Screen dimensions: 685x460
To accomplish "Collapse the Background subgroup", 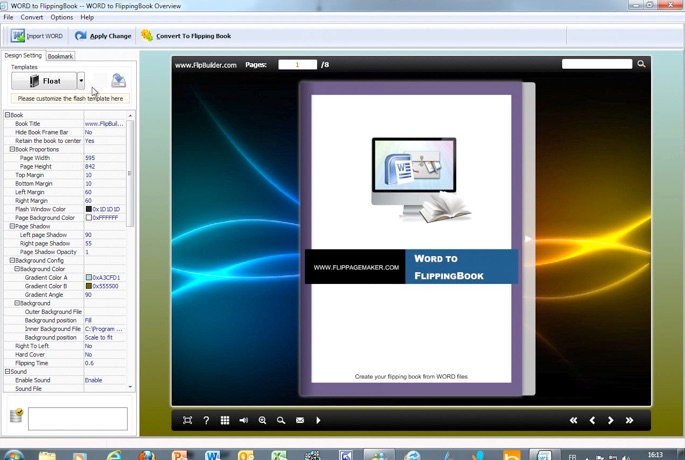I will tap(17, 303).
